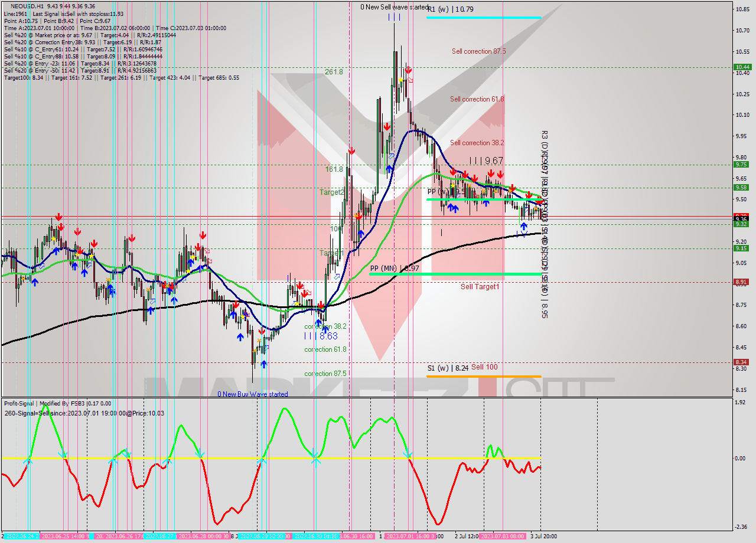Click the '261.8' Fibonacci extension label
The width and height of the screenshot is (756, 543).
coord(334,72)
